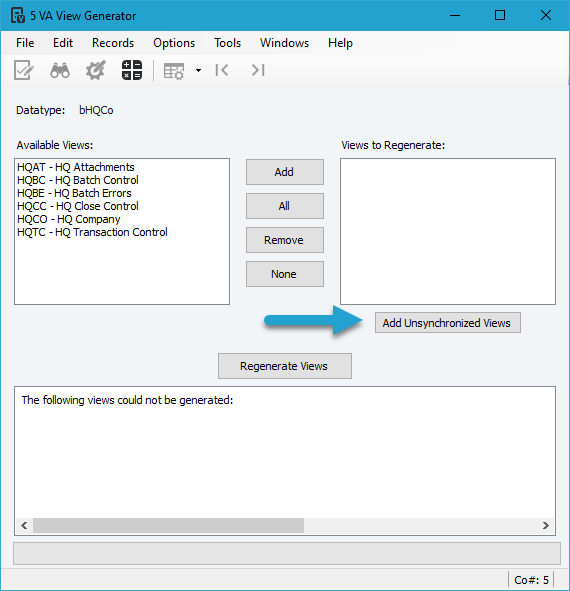Click the 'could not be generated' message text
The height and width of the screenshot is (591, 570).
[x=127, y=400]
